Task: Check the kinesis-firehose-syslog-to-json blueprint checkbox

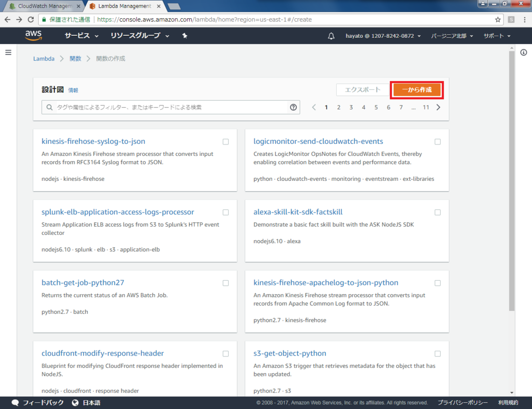Action: pyautogui.click(x=225, y=142)
